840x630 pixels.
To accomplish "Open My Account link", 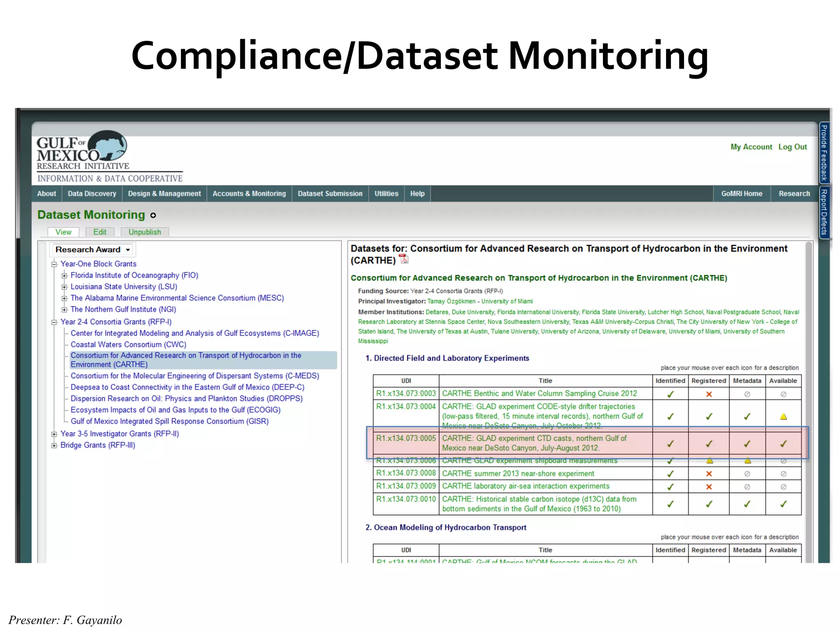I will point(751,147).
